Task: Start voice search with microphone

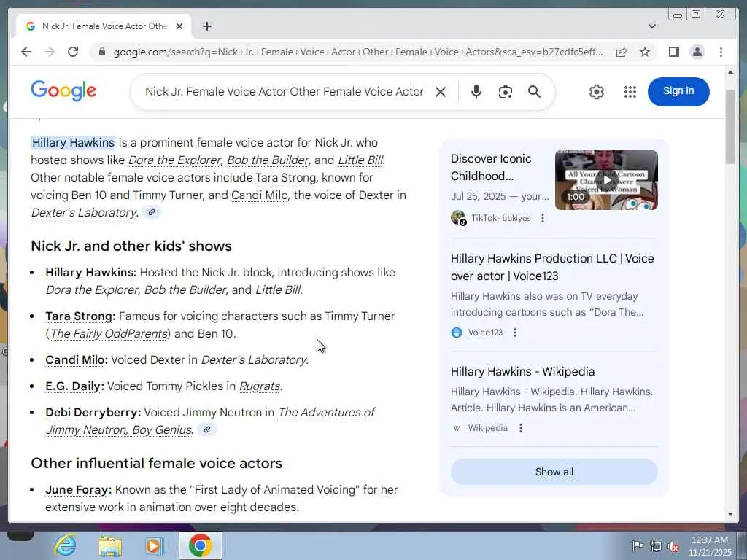Action: 476,91
